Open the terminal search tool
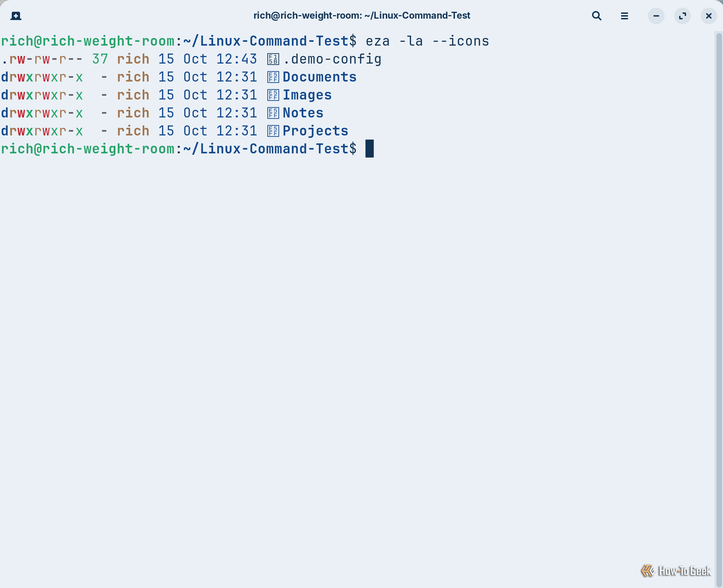Screen dimensions: 723x588 (x=597, y=16)
